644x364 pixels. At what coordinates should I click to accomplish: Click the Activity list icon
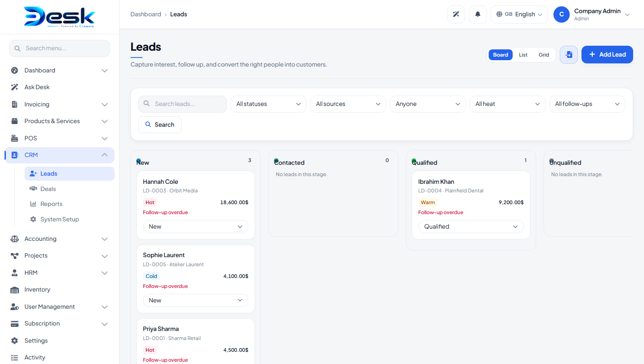pos(14,357)
